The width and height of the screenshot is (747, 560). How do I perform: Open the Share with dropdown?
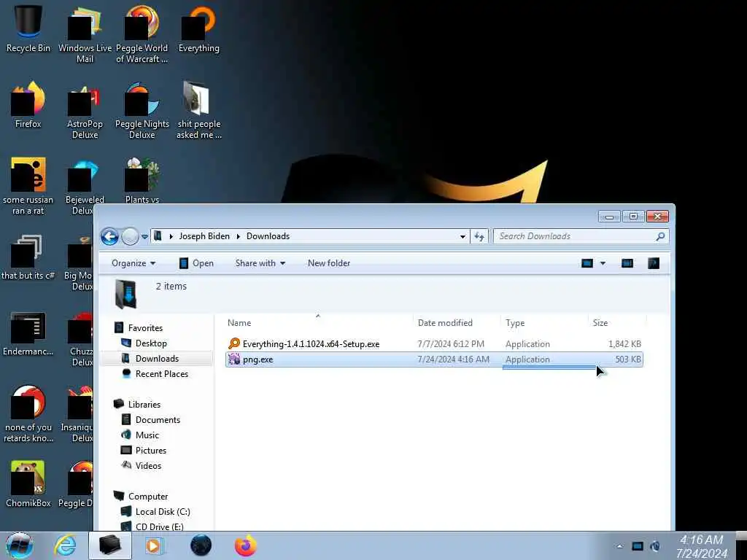pos(260,263)
